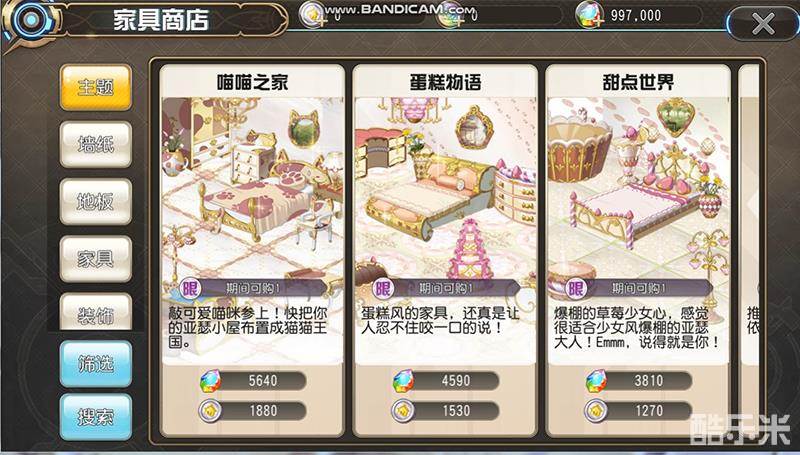This screenshot has height=455, width=800.
Task: Close the furniture shop with X button
Action: [x=763, y=24]
